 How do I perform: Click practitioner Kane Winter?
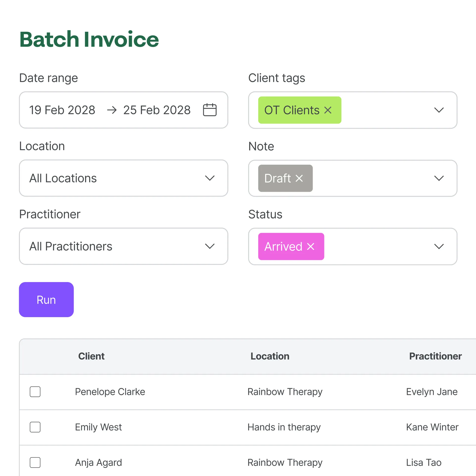[x=432, y=427]
